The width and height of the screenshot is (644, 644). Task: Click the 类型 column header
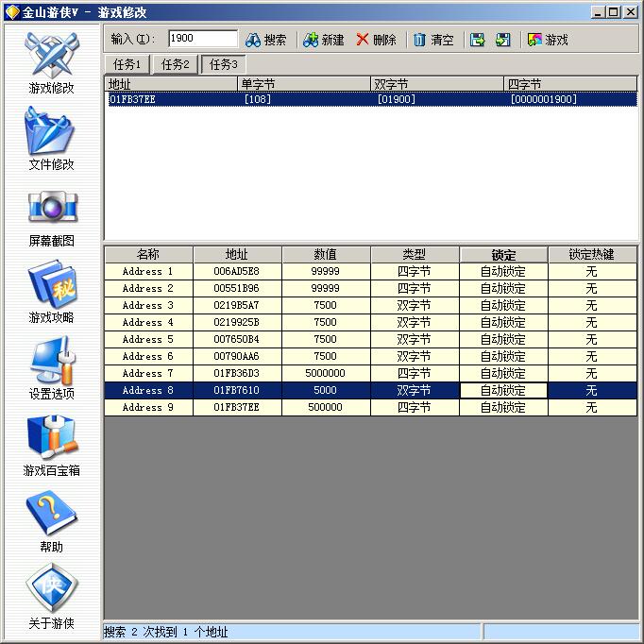(x=414, y=254)
